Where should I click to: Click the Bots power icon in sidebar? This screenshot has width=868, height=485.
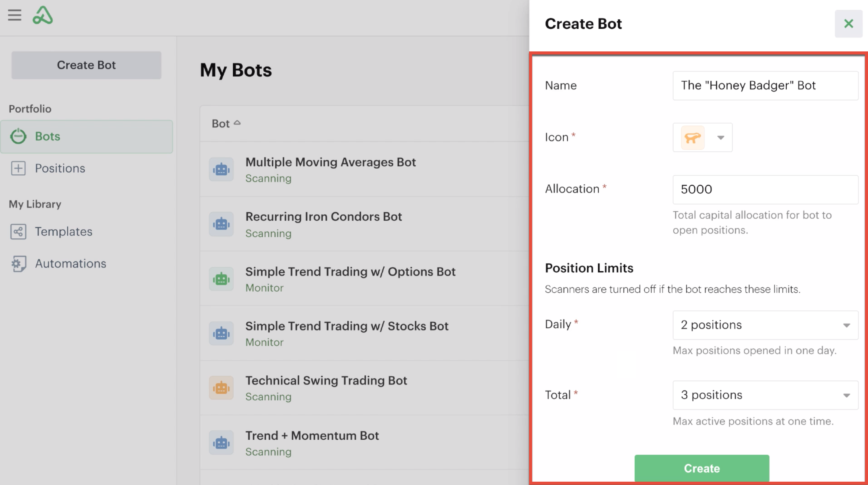pos(18,136)
